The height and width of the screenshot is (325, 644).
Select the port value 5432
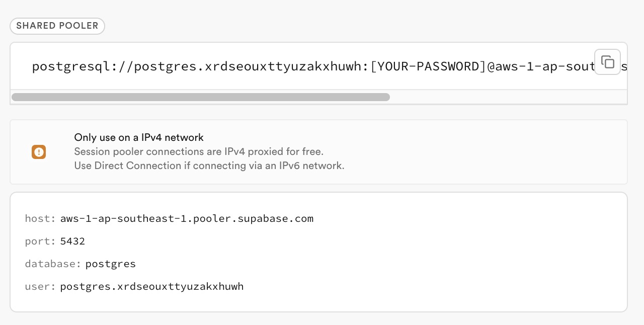click(x=72, y=241)
